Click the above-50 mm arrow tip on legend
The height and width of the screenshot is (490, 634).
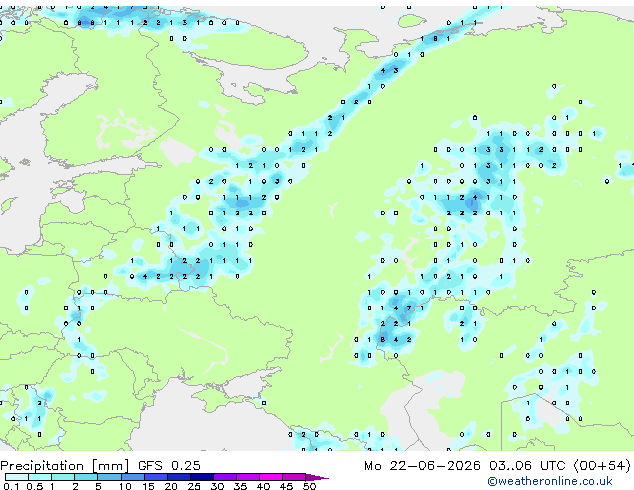tap(317, 477)
